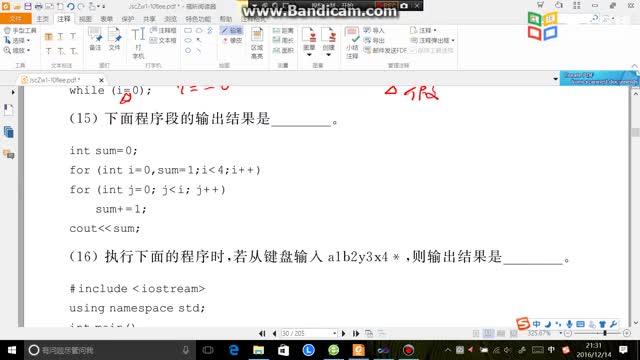This screenshot has height=360, width=640.
Task: Click the save icon in quick access bar
Action: pyautogui.click(x=28, y=6)
